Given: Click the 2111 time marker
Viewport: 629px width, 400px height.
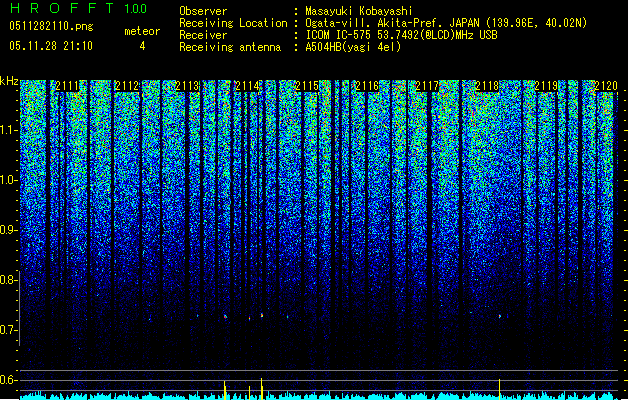Looking at the screenshot, I should (67, 86).
